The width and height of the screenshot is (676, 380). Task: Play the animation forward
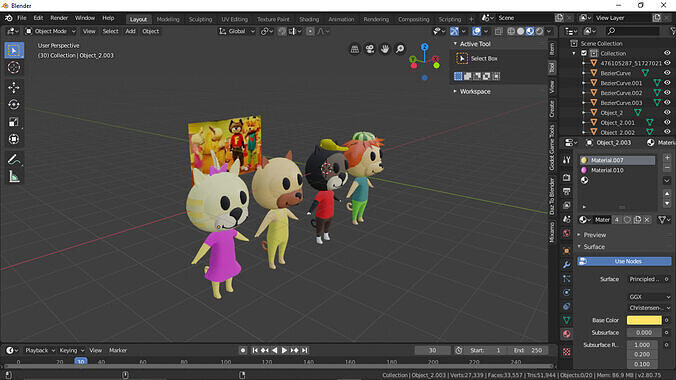(284, 350)
